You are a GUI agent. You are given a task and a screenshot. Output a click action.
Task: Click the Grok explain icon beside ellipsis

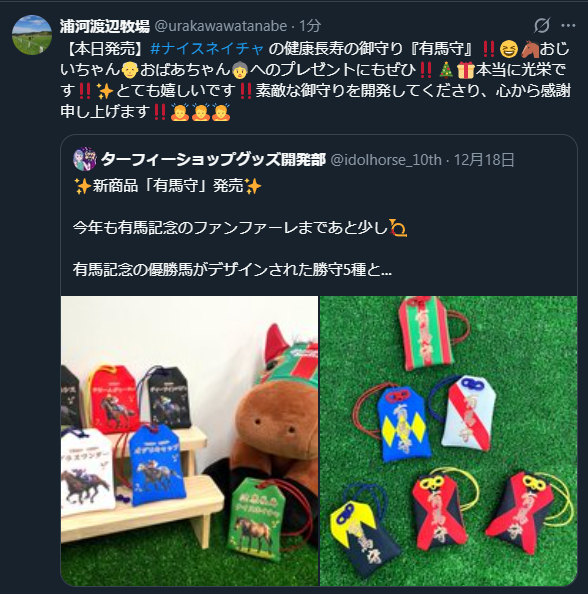tap(542, 26)
